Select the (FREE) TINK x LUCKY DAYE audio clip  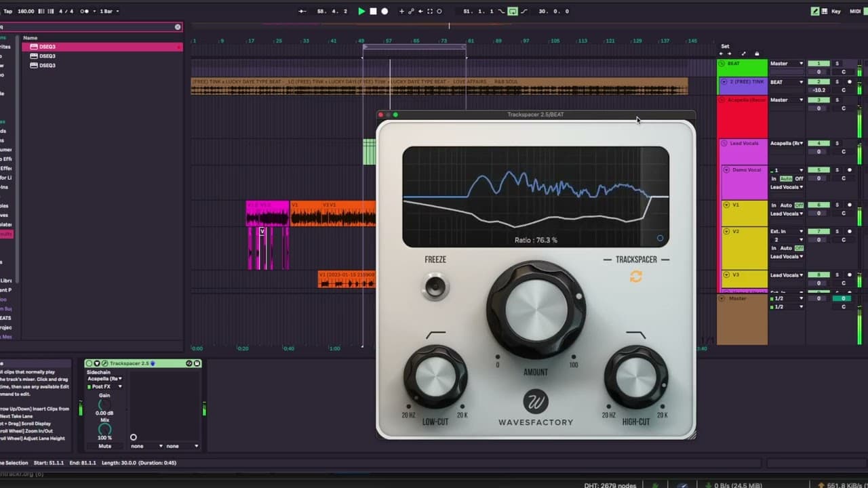pos(439,86)
